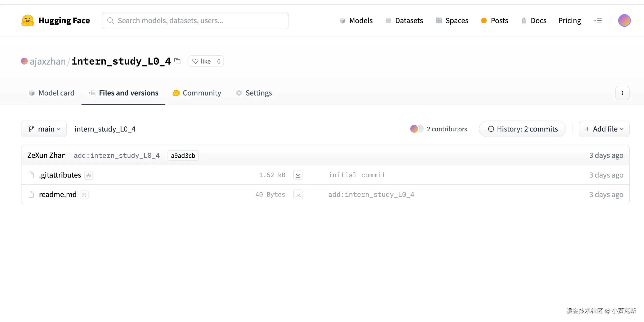The width and height of the screenshot is (644, 322).
Task: Switch to the Model card tab
Action: click(x=51, y=93)
